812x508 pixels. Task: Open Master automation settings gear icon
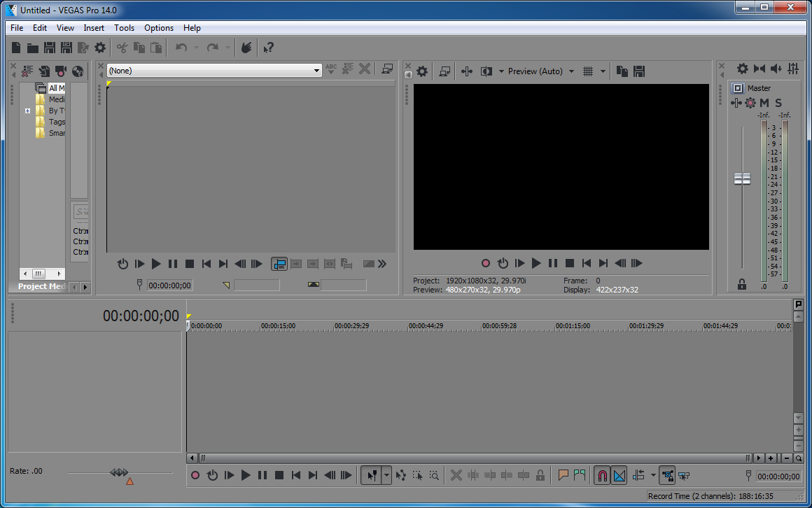point(750,103)
